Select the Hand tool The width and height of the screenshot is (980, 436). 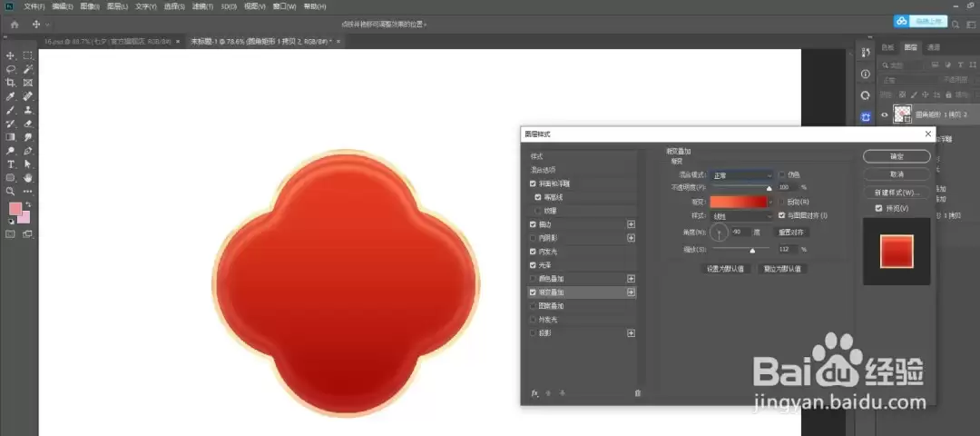(28, 178)
